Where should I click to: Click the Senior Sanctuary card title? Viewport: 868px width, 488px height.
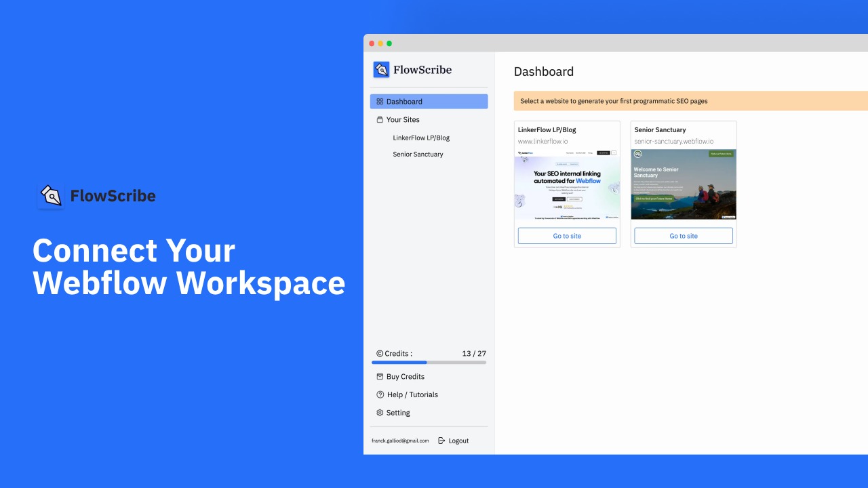tap(660, 129)
